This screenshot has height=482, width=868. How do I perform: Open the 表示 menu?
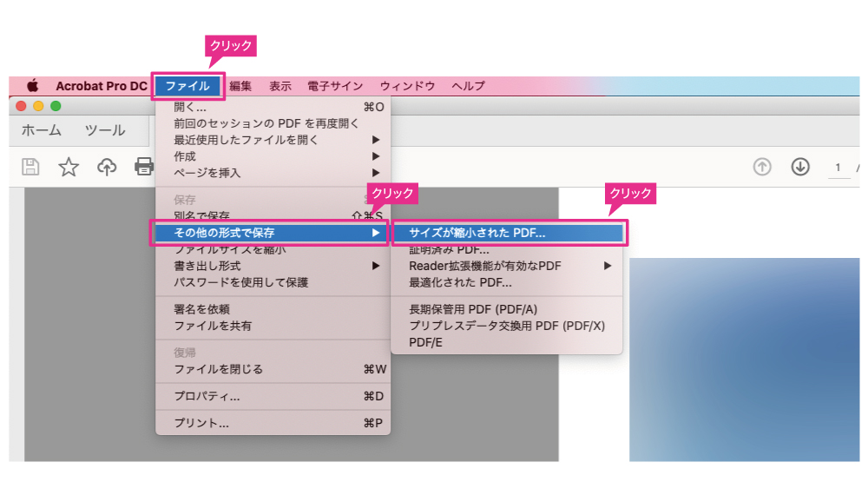(280, 86)
